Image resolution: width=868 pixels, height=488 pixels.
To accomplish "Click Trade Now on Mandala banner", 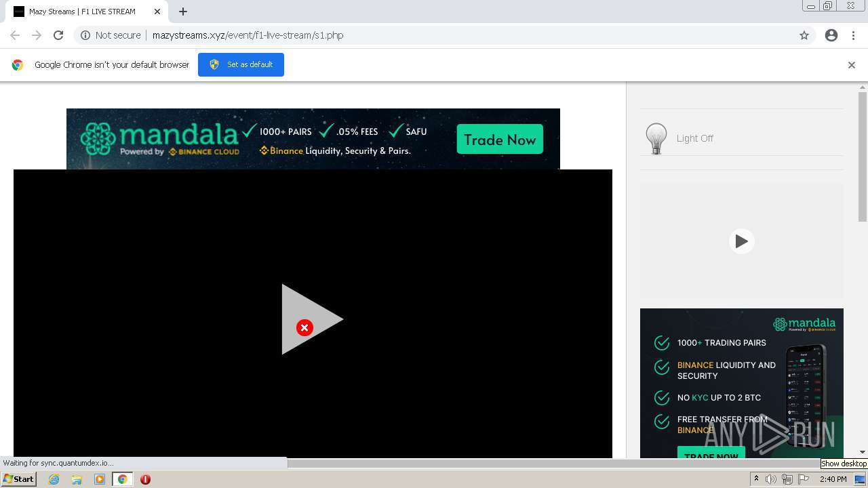I will (500, 140).
